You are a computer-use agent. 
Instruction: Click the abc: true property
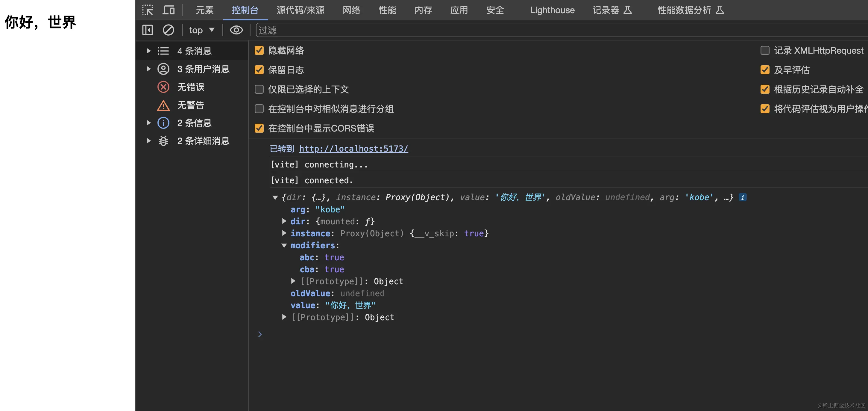322,257
